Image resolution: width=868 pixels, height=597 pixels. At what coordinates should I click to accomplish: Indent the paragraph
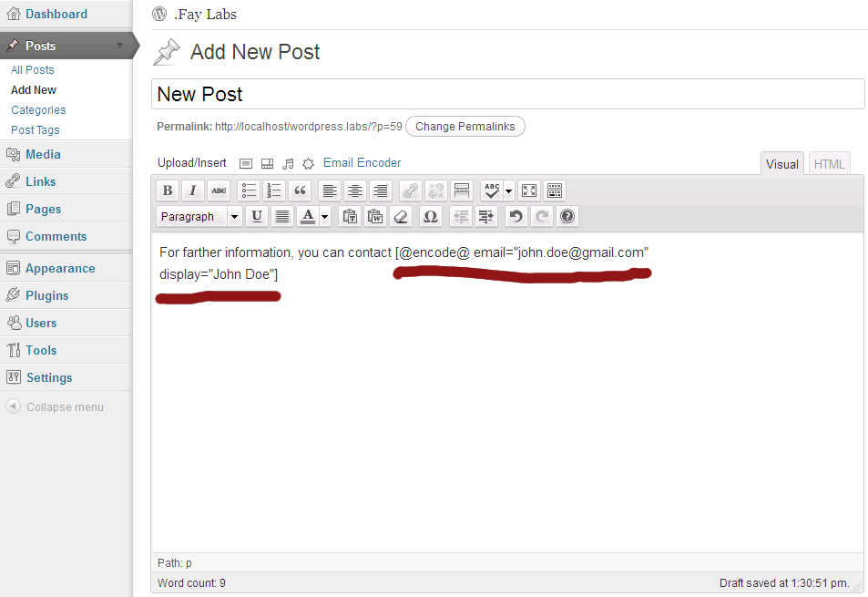click(486, 217)
